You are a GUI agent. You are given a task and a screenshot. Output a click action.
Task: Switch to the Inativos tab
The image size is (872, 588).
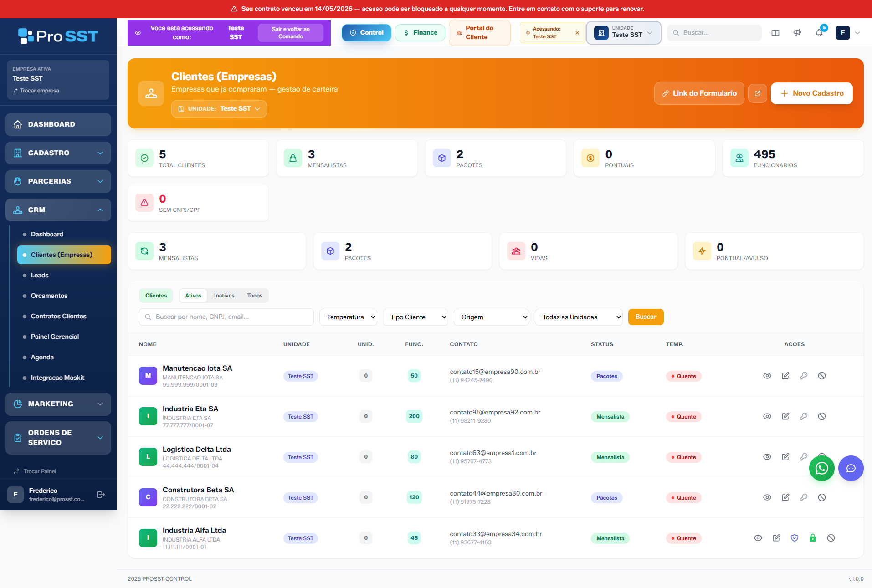coord(224,296)
